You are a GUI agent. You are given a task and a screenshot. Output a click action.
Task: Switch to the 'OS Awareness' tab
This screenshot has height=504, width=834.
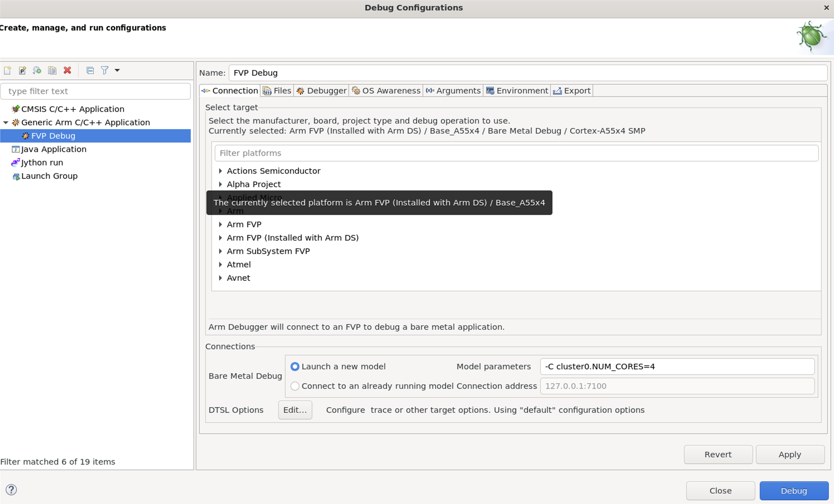tap(386, 91)
